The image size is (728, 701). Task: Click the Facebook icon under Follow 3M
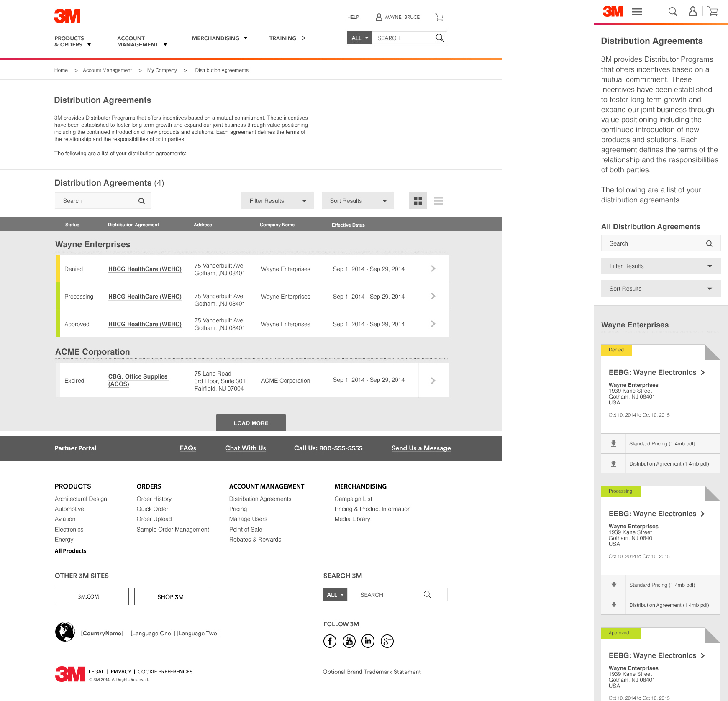pyautogui.click(x=330, y=641)
